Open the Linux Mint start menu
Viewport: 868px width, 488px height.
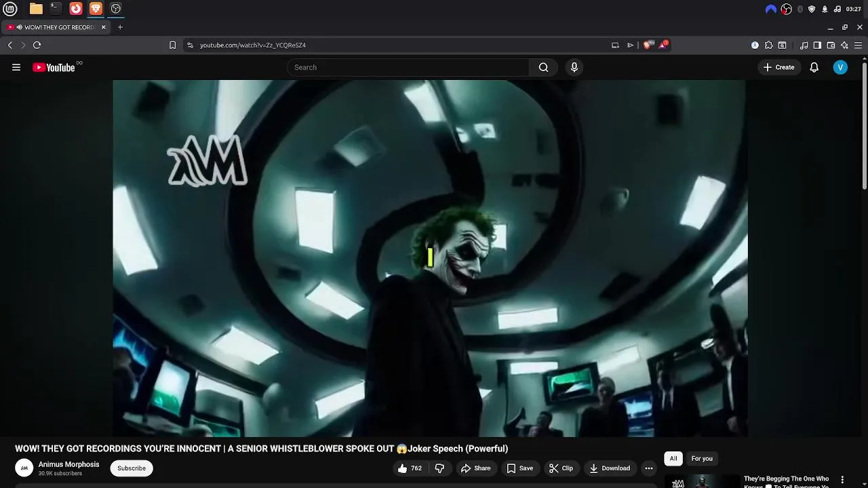click(x=10, y=9)
